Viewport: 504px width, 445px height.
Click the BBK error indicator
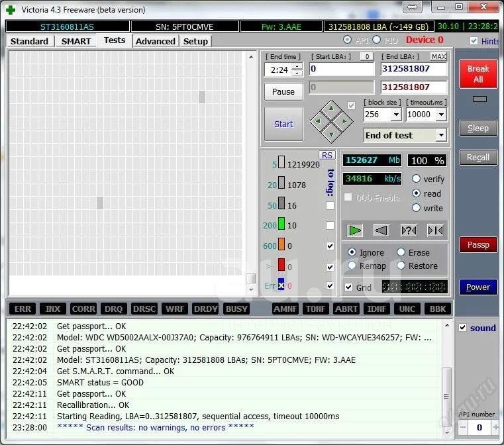(438, 309)
